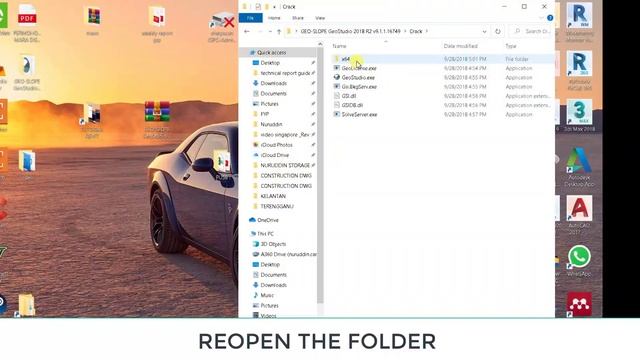The image size is (640, 360).
Task: Sort by Date modified column header
Action: (x=460, y=46)
